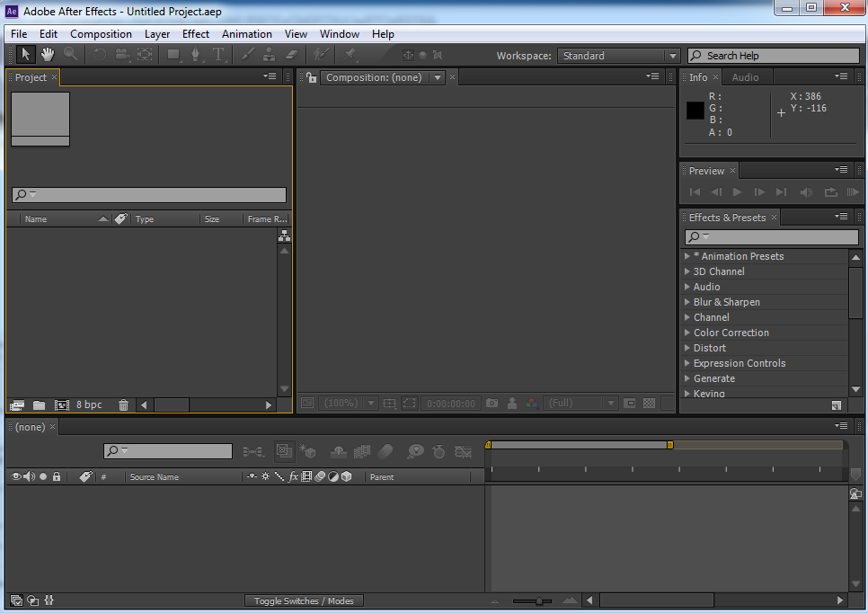Open the Workspace dropdown
Viewport: 868px width, 613px height.
click(618, 56)
